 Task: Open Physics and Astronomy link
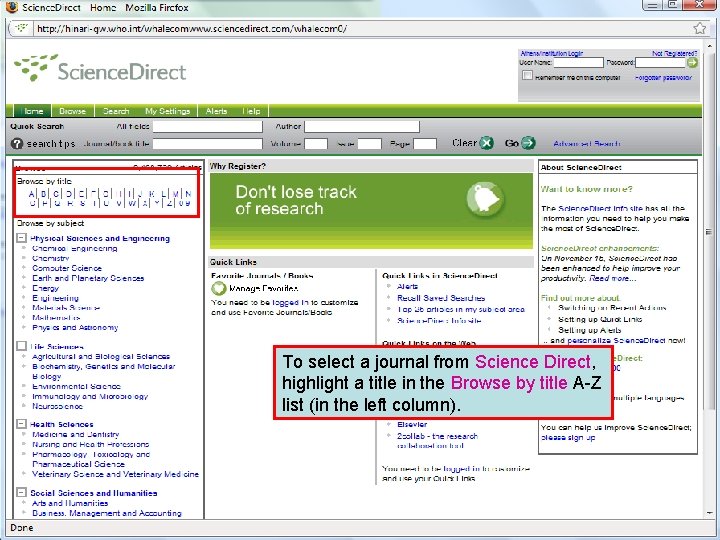pyautogui.click(x=75, y=327)
